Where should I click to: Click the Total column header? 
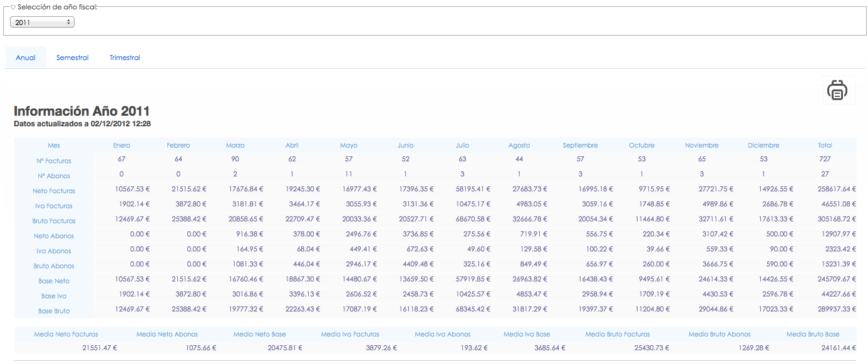tap(825, 145)
